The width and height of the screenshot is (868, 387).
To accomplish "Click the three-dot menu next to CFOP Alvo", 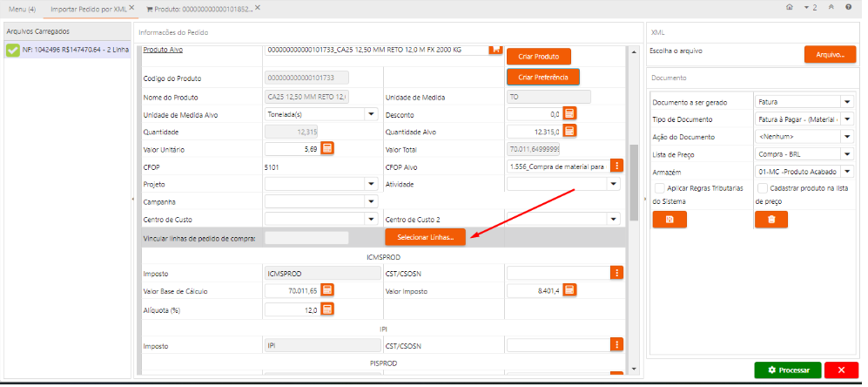I will [616, 166].
